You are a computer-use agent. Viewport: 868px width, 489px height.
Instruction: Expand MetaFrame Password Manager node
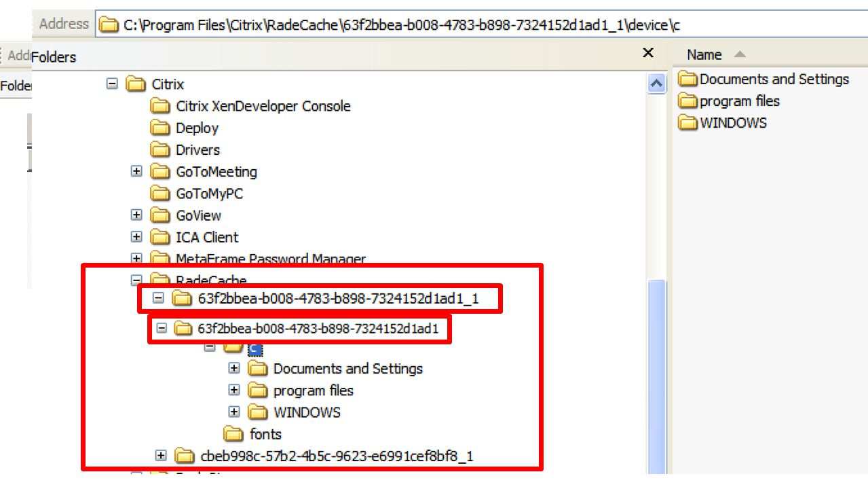[x=136, y=259]
